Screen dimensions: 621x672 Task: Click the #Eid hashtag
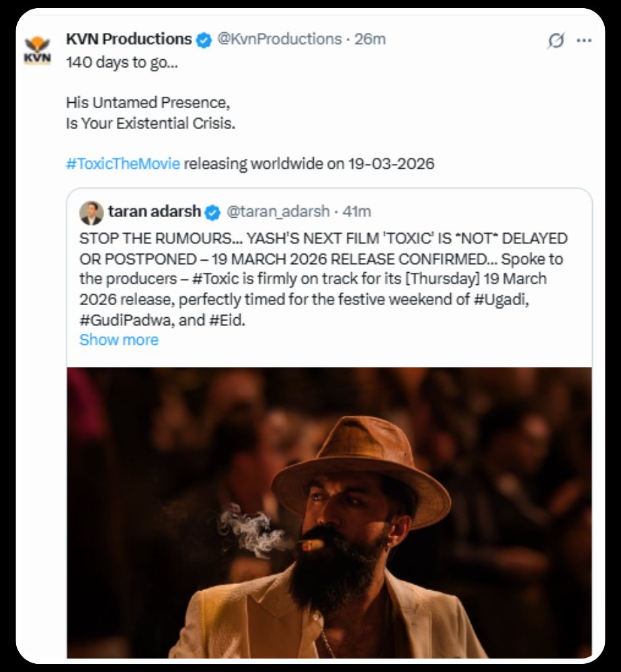[x=225, y=321]
